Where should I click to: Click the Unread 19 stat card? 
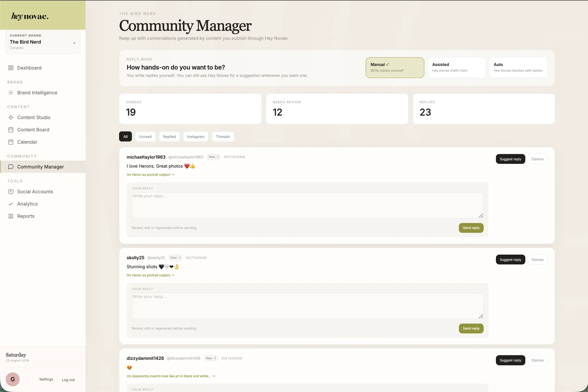pyautogui.click(x=190, y=109)
